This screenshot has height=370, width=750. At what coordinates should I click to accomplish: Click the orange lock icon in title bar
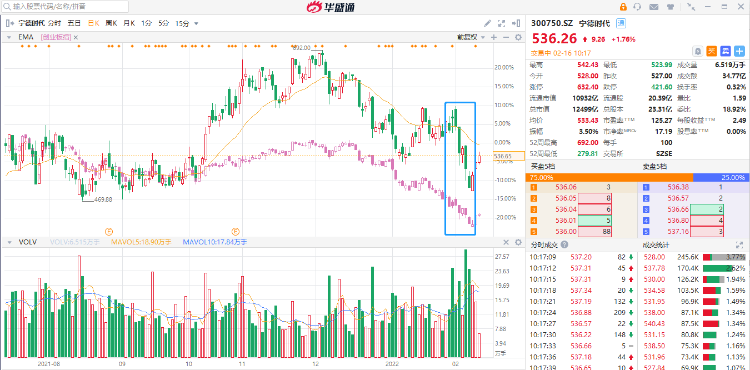[x=623, y=7]
